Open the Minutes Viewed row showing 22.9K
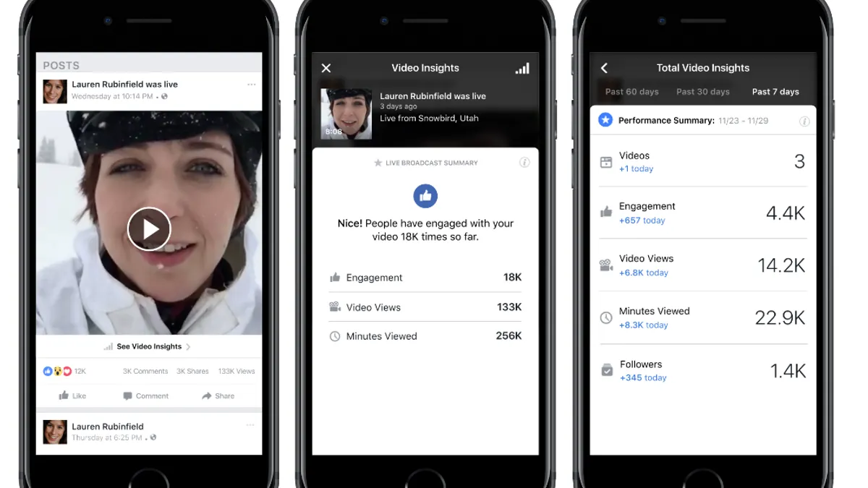 click(703, 317)
